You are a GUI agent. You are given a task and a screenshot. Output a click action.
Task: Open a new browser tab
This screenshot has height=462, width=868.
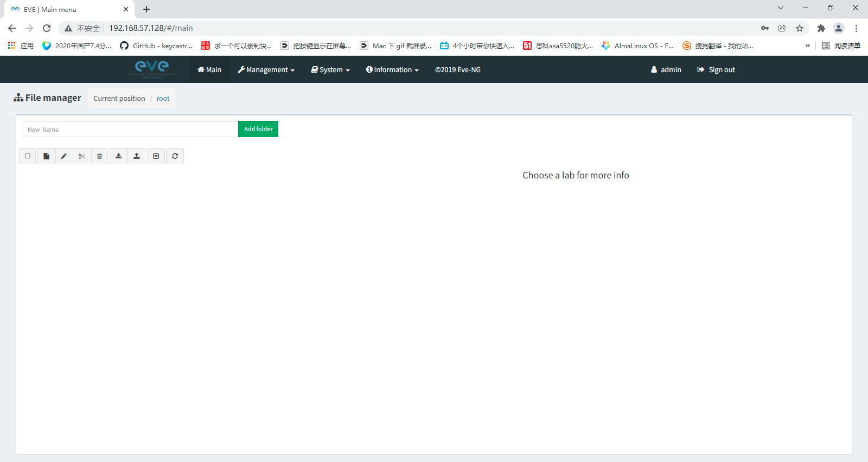click(x=146, y=9)
